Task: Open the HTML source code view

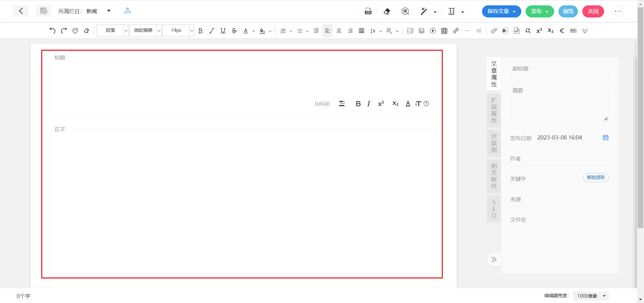Action: [573, 31]
